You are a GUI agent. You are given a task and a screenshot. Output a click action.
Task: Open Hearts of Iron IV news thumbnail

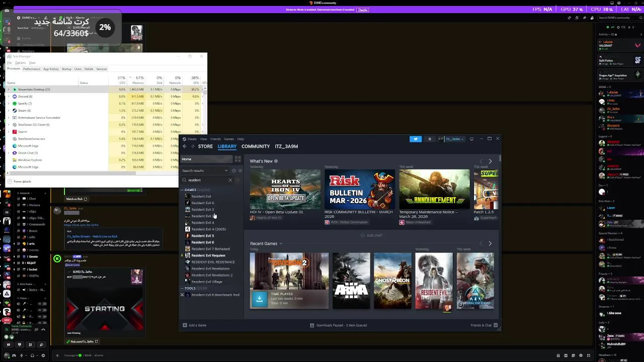coord(285,189)
